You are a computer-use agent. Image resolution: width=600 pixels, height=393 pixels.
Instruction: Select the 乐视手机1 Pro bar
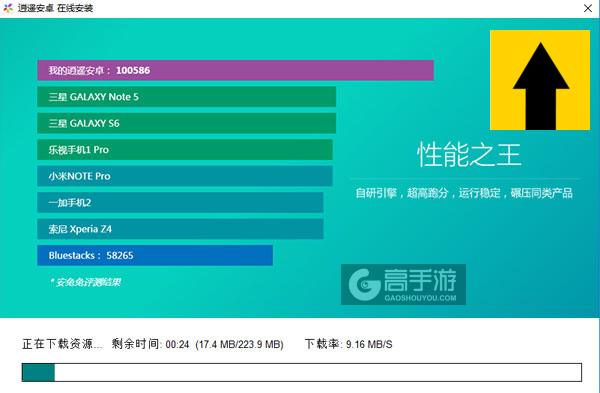point(185,150)
